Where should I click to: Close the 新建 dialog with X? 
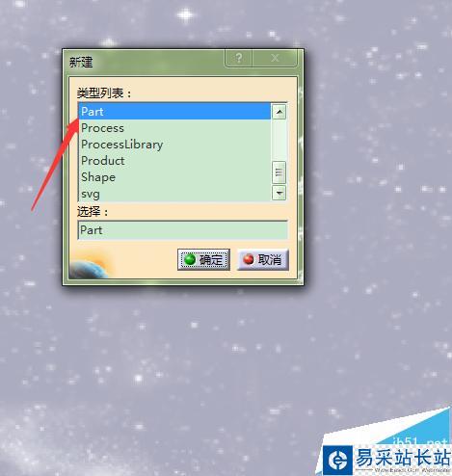(x=275, y=58)
